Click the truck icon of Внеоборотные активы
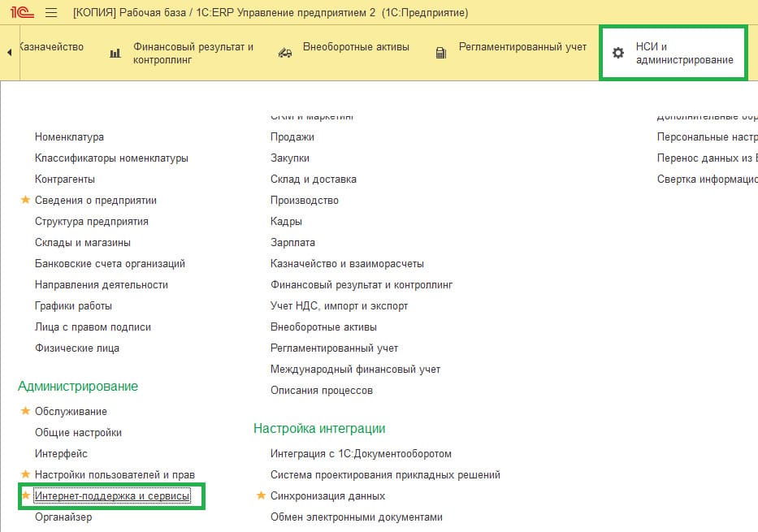The image size is (758, 532). [284, 50]
